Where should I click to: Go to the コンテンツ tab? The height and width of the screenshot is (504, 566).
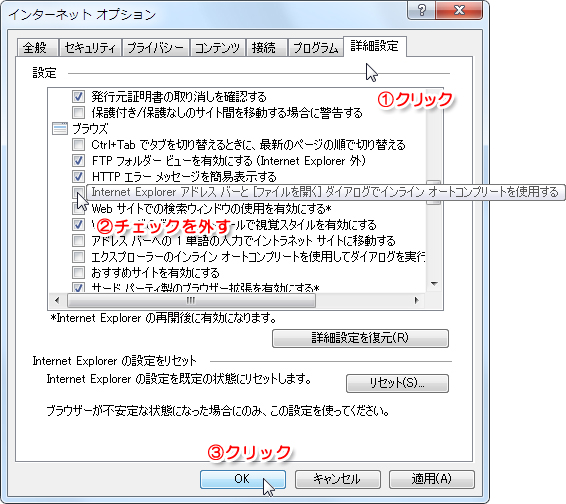tap(218, 48)
